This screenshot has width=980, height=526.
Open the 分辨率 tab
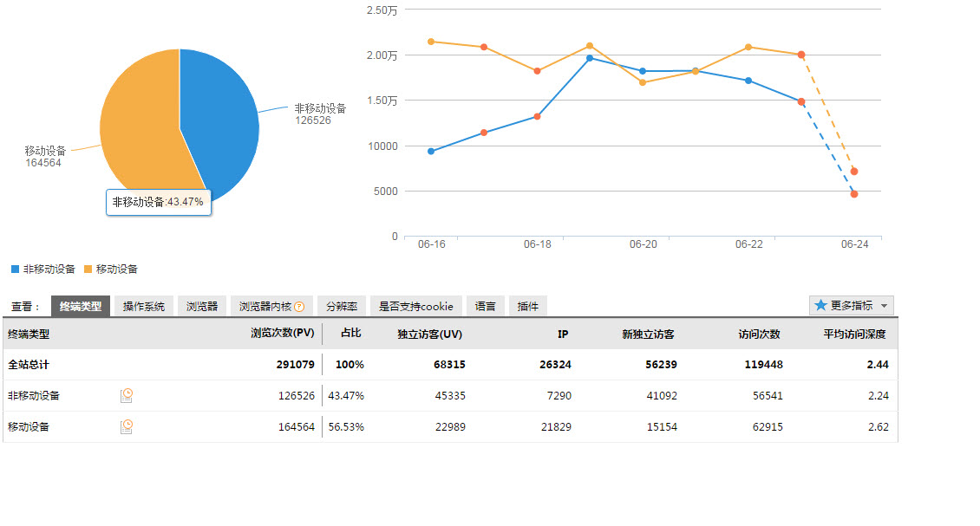tap(342, 307)
